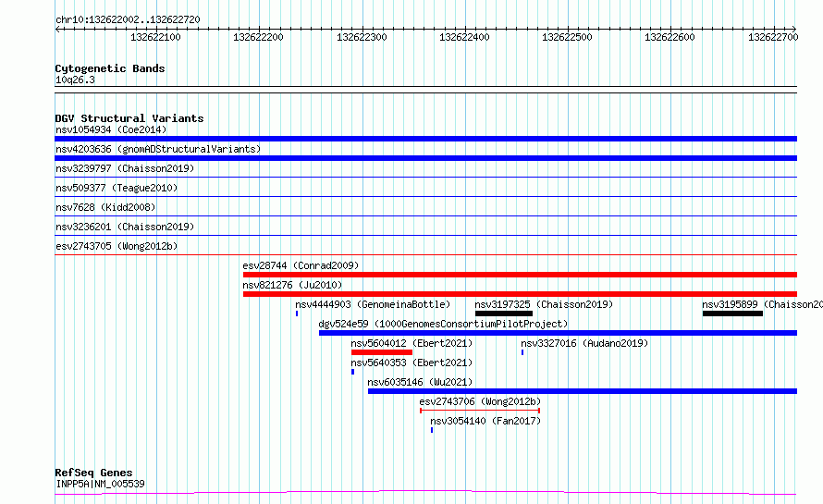Open the nsv4203636 (gnomADStructuralVariants) label

tap(158, 149)
